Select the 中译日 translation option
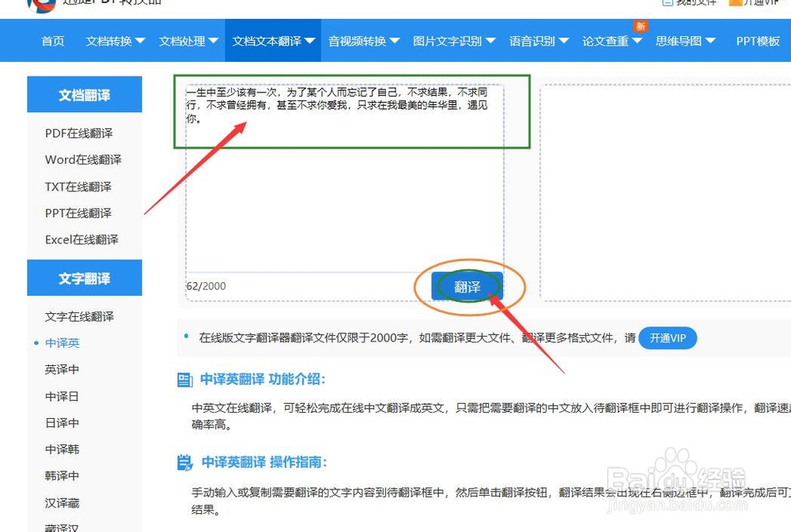791x532 pixels. pyautogui.click(x=62, y=397)
